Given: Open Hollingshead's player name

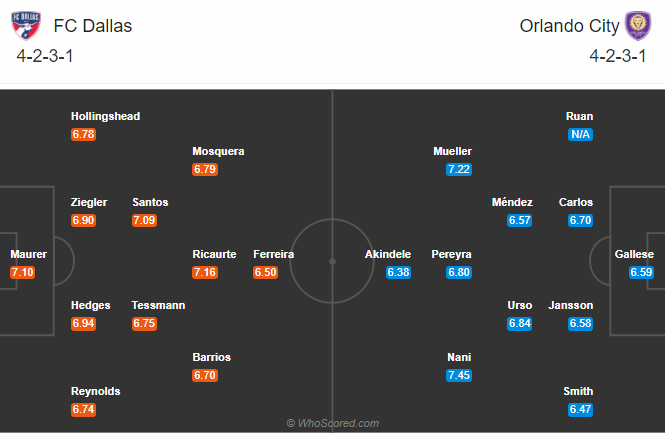Looking at the screenshot, I should click(x=105, y=116).
